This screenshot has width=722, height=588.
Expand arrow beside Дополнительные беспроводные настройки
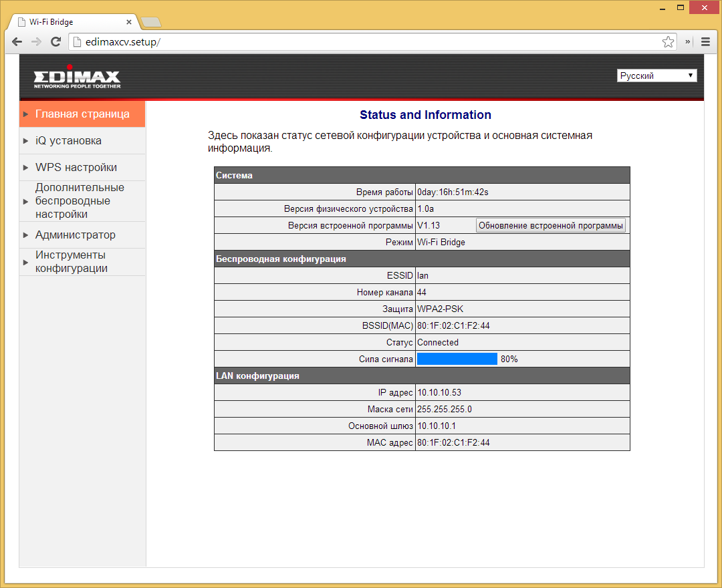(x=26, y=202)
